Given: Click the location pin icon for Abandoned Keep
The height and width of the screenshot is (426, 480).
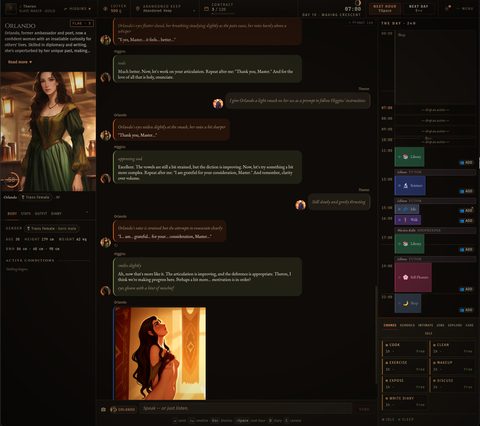Looking at the screenshot, I should coord(138,9).
